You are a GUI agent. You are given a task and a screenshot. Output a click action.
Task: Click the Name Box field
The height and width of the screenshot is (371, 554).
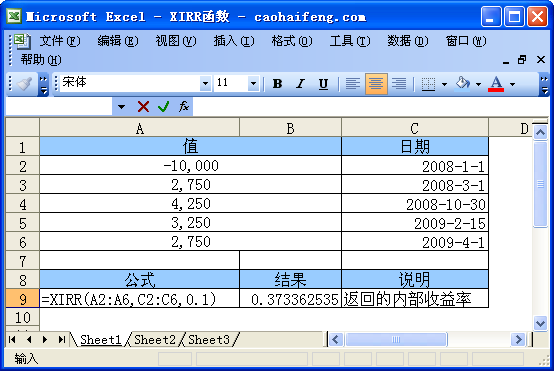coord(59,106)
